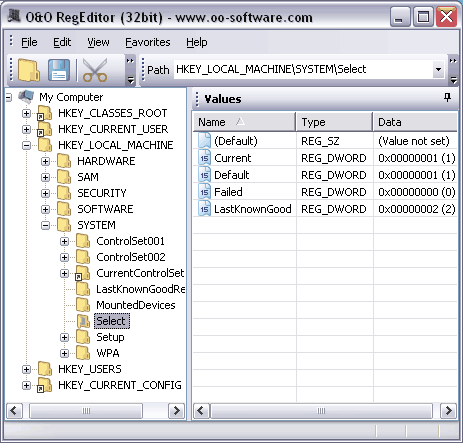Select the My Computer root label

click(x=71, y=97)
